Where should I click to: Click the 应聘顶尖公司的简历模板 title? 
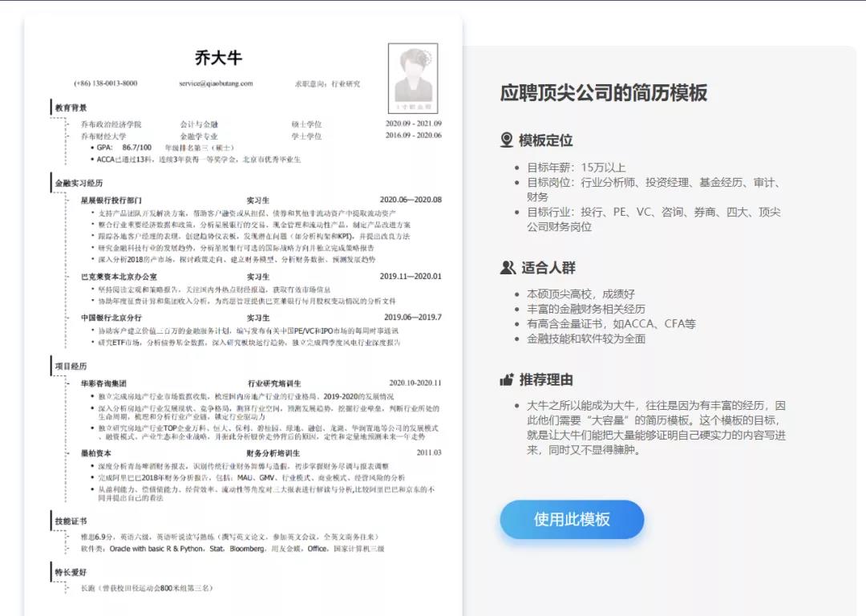coord(603,92)
